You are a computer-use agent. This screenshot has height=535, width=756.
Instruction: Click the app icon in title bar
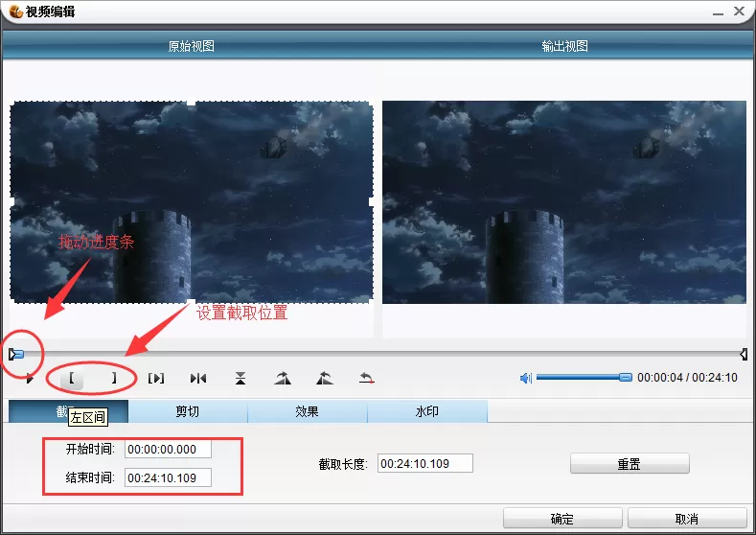coord(16,12)
